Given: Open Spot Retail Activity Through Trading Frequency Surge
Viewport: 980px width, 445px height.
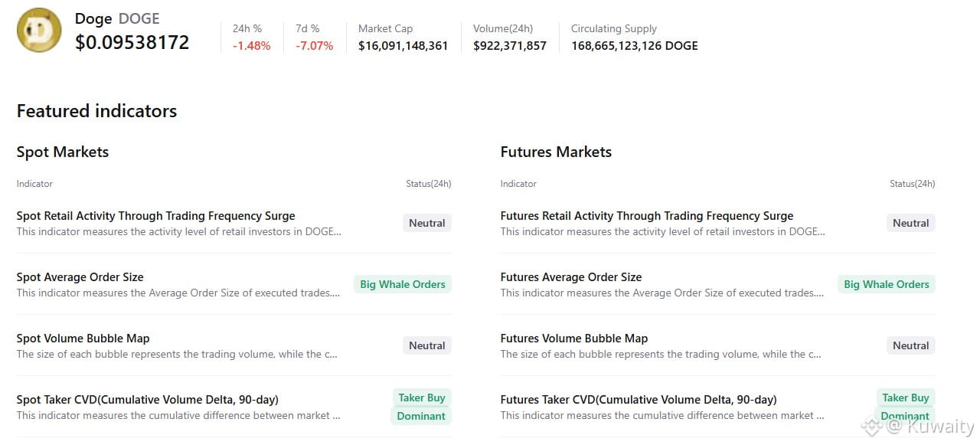Looking at the screenshot, I should (x=155, y=216).
